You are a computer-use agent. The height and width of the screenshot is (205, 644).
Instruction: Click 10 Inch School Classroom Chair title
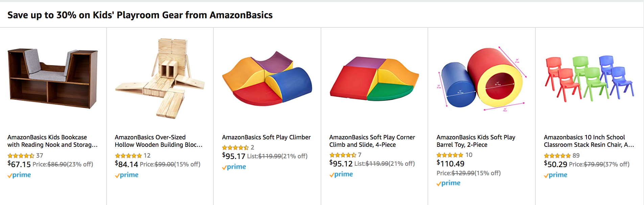coord(589,141)
